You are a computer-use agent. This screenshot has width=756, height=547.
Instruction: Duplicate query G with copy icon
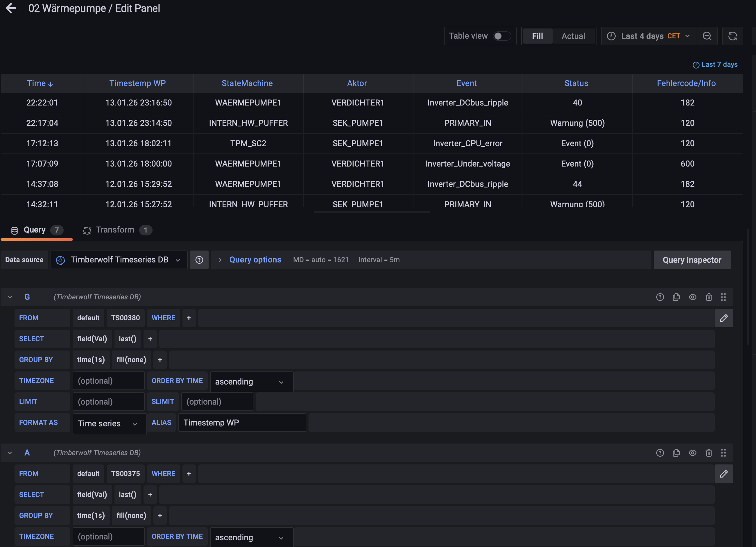676,297
